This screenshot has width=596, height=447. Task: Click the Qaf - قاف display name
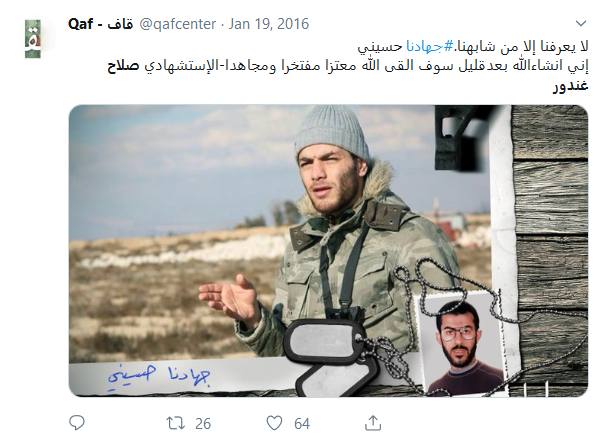pyautogui.click(x=100, y=24)
